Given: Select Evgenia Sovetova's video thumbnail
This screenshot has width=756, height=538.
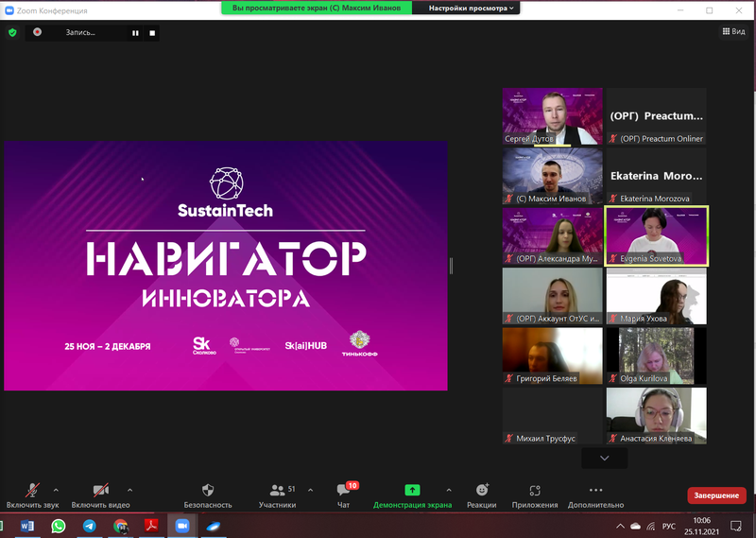Looking at the screenshot, I should 656,236.
